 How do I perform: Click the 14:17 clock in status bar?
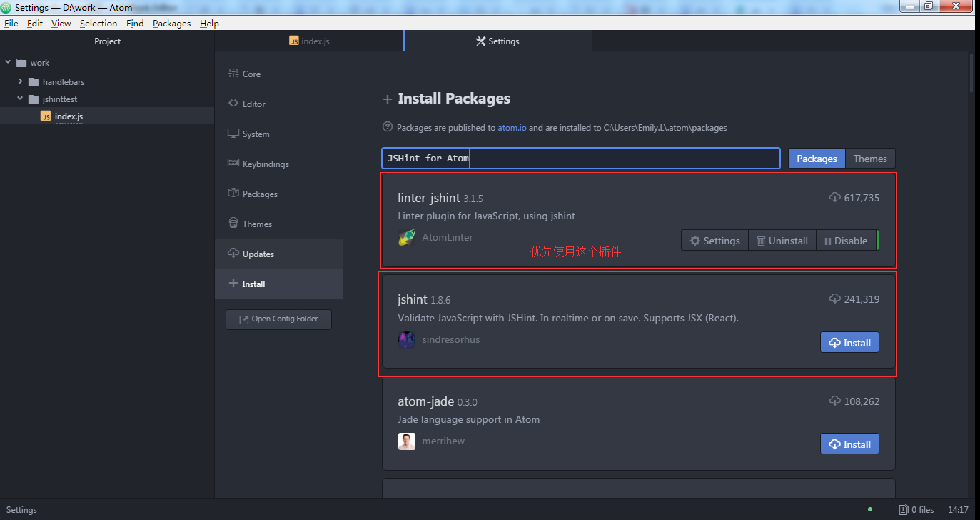pyautogui.click(x=958, y=510)
